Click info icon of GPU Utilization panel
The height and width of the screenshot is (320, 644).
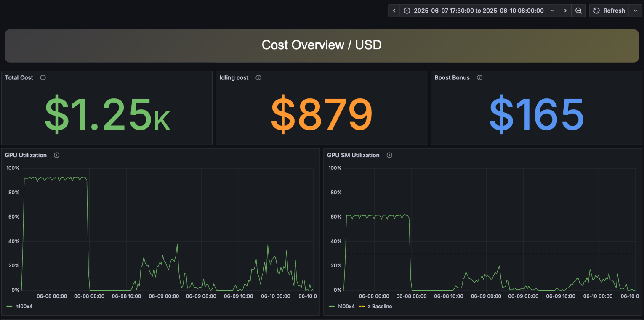57,155
